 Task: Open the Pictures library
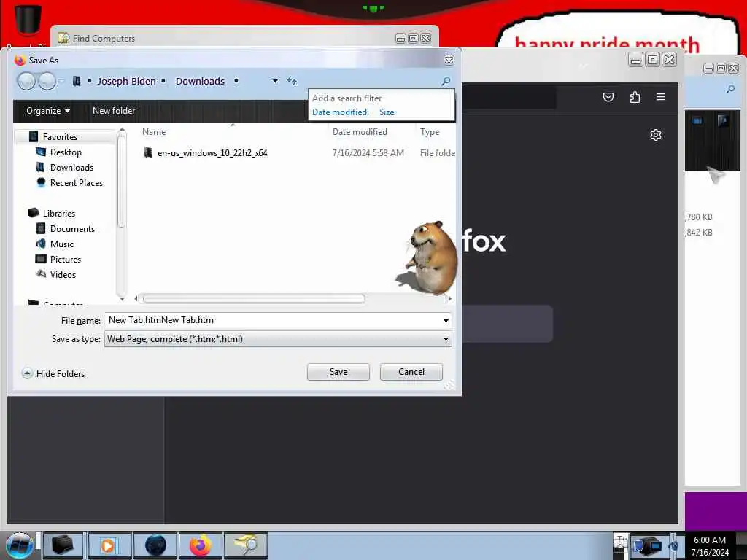coord(65,260)
